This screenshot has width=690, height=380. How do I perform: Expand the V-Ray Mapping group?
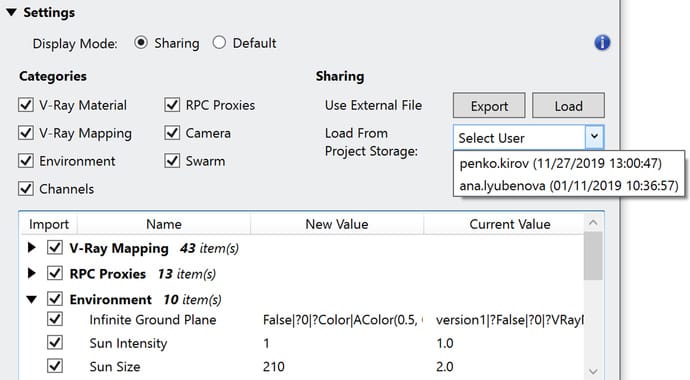pos(31,248)
